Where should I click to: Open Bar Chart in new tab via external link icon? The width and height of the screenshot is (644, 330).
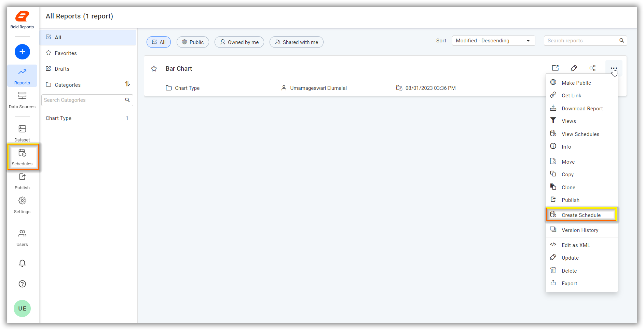coord(555,68)
